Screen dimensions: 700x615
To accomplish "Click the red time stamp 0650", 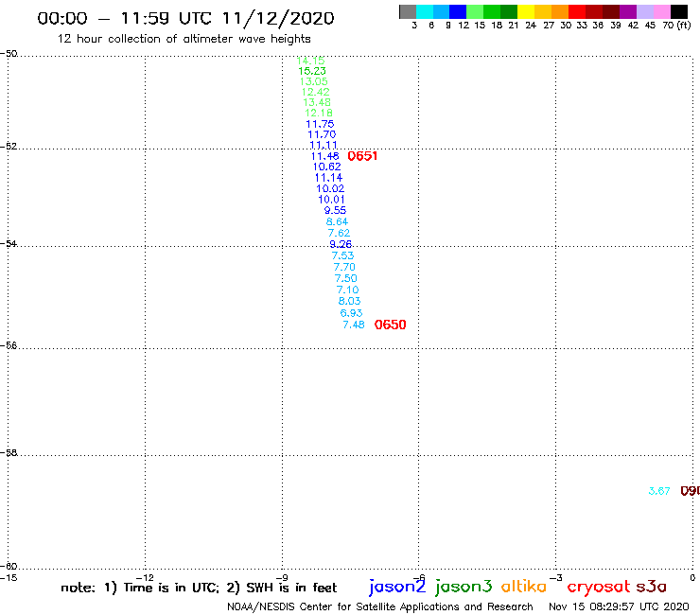I will 390,325.
